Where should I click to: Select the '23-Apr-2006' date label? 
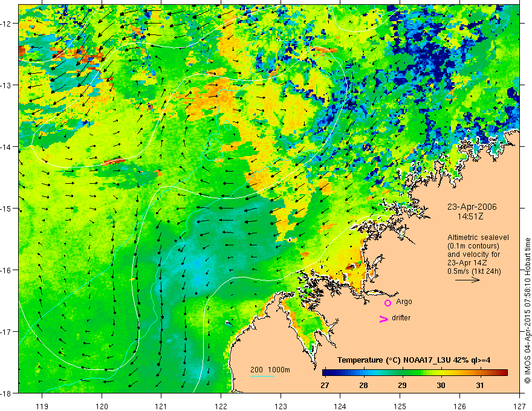(472, 207)
